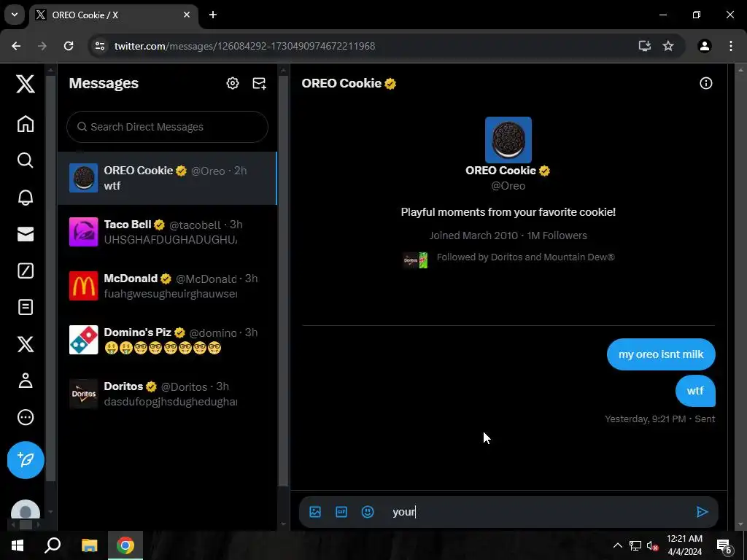This screenshot has height=560, width=747.
Task: Open Messages settings gear icon
Action: click(233, 83)
